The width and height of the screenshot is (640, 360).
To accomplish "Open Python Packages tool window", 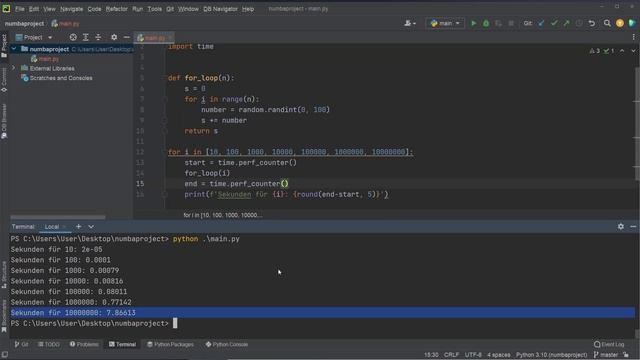I will coord(170,344).
